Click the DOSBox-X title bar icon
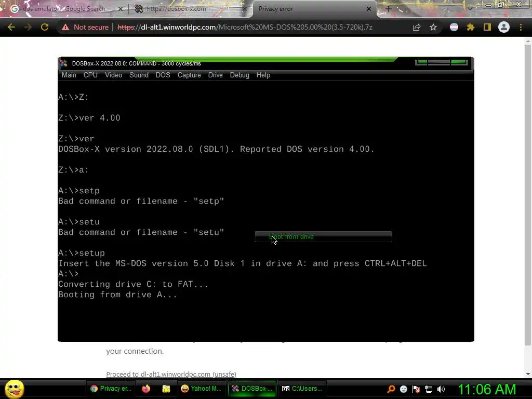Screen dimensions: 532x399 [64, 63]
